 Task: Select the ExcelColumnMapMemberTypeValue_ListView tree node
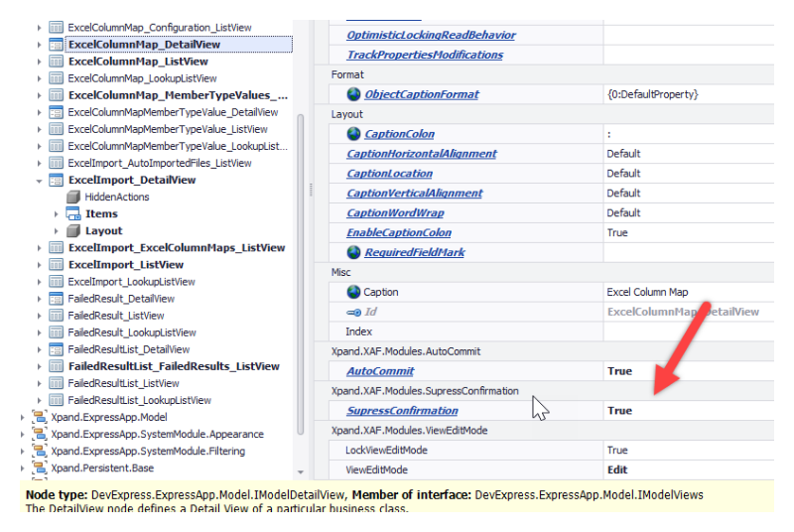pyautogui.click(x=168, y=129)
